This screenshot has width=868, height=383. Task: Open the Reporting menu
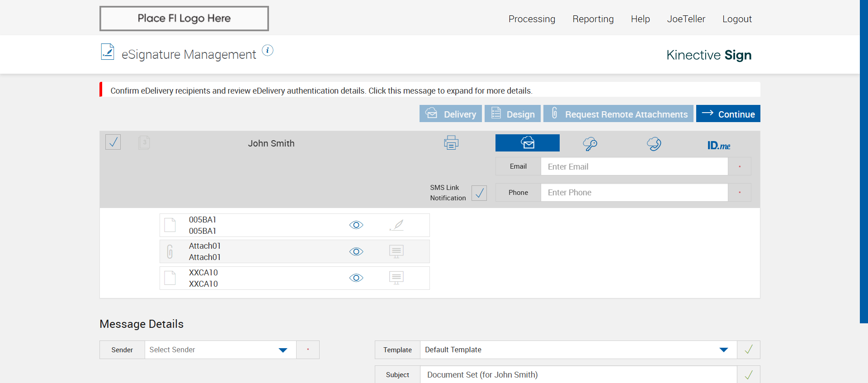click(x=593, y=19)
